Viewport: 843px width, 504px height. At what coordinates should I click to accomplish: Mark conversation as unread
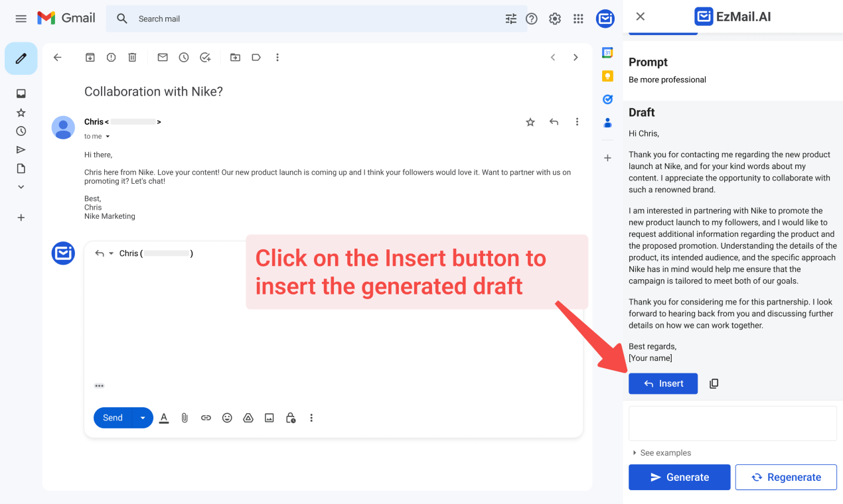[x=163, y=58]
